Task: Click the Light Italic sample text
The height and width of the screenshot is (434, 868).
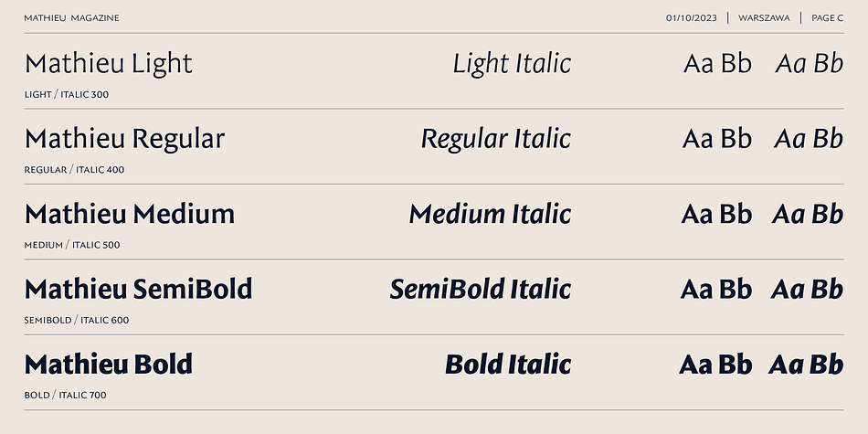Action: (x=512, y=64)
